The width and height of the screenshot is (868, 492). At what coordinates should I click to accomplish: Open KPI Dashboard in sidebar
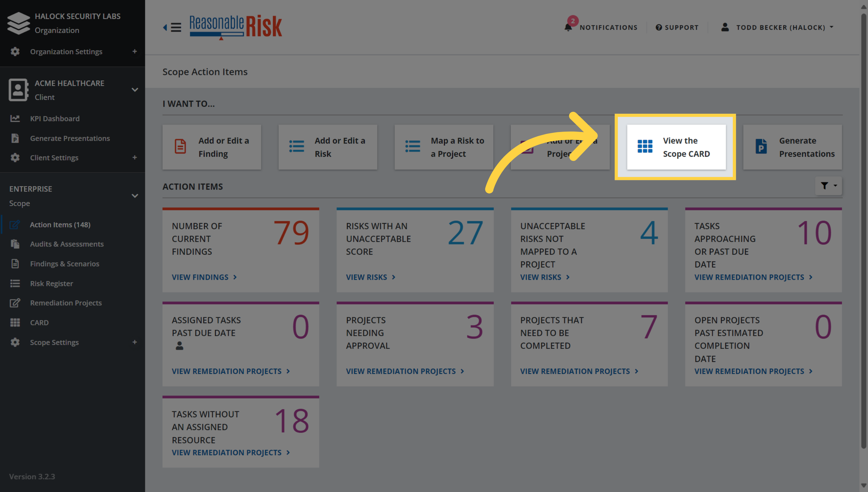[x=55, y=118]
